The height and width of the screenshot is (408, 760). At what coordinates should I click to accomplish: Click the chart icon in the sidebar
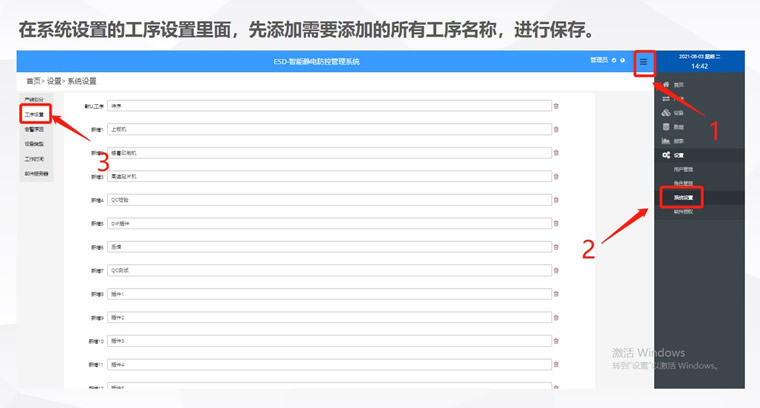(666, 141)
